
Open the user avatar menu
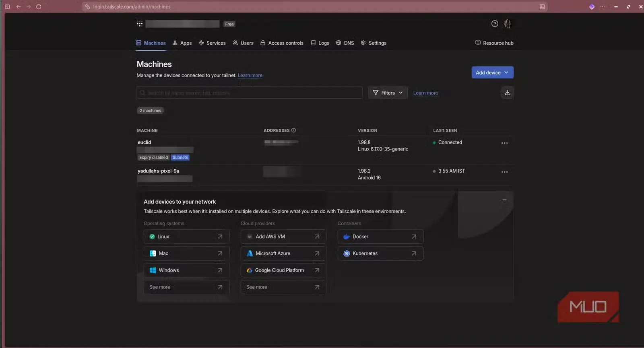(508, 24)
